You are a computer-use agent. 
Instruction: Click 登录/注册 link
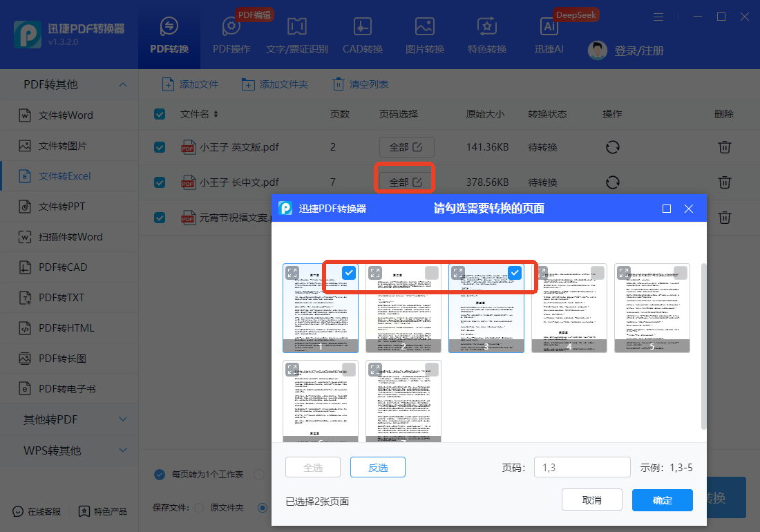pyautogui.click(x=639, y=50)
